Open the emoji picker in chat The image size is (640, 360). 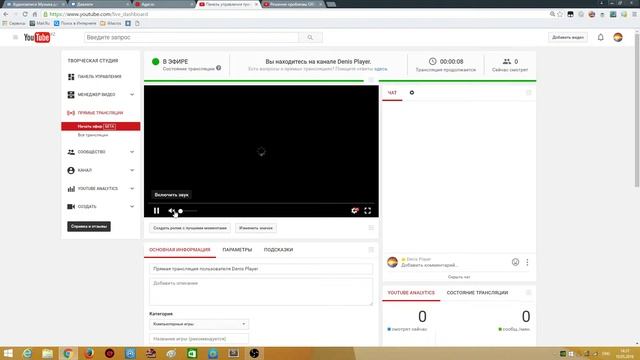point(516,262)
